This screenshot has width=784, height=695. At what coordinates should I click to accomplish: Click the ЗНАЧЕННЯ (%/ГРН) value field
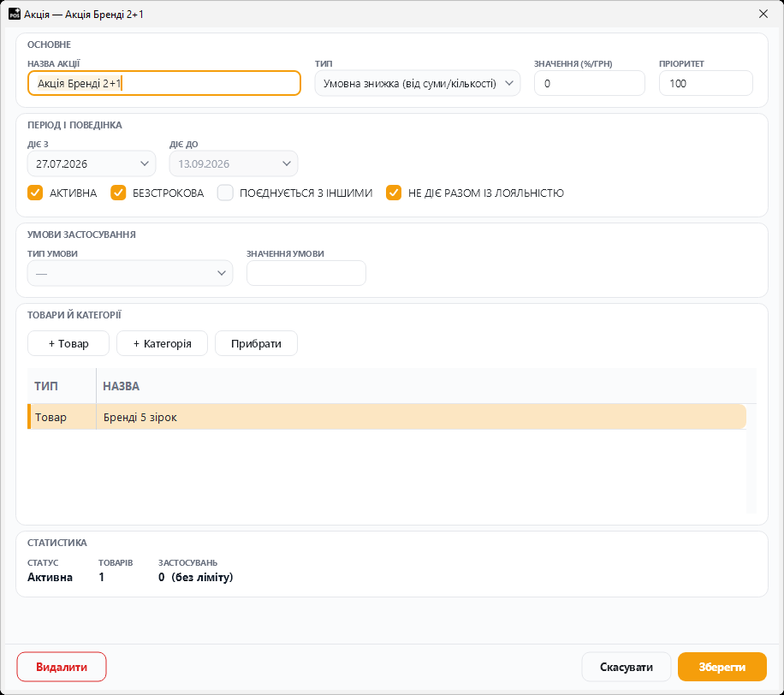click(x=590, y=84)
